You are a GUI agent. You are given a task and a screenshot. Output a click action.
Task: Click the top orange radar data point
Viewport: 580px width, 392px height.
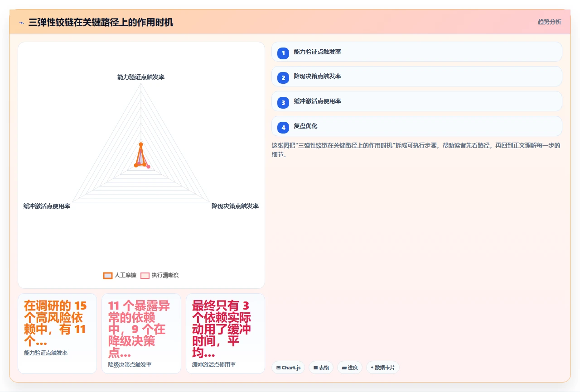coord(141,144)
